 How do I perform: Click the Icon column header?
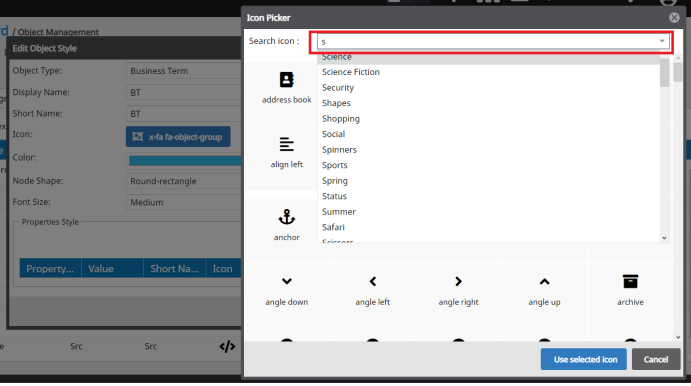223,269
